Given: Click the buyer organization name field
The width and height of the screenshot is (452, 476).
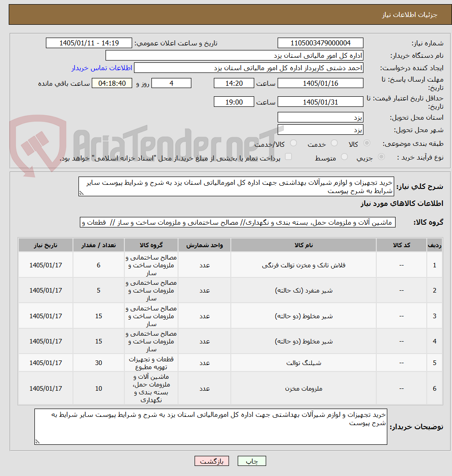Looking at the screenshot, I should [x=234, y=55].
